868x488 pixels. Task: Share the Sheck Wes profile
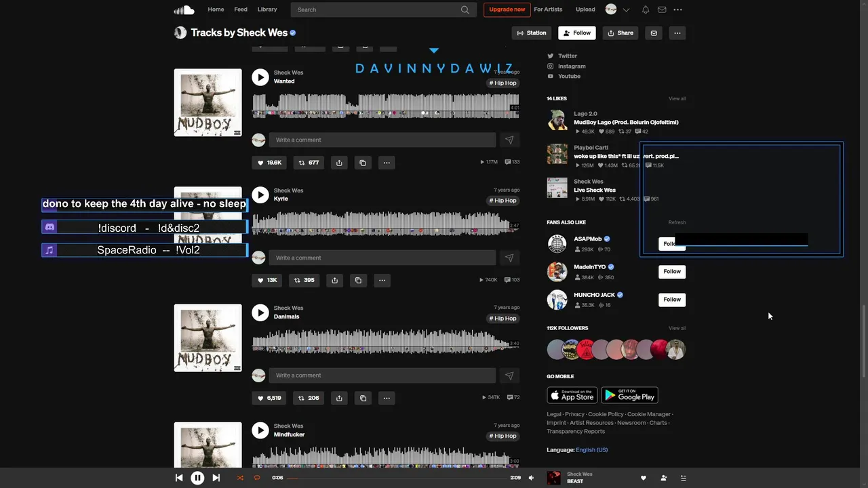(x=620, y=33)
